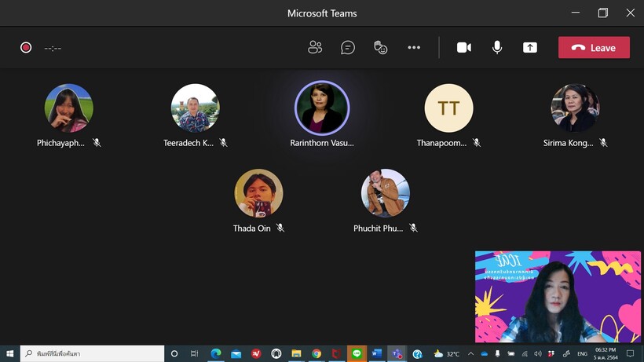Click the share content tray icon
644x362 pixels.
point(530,48)
